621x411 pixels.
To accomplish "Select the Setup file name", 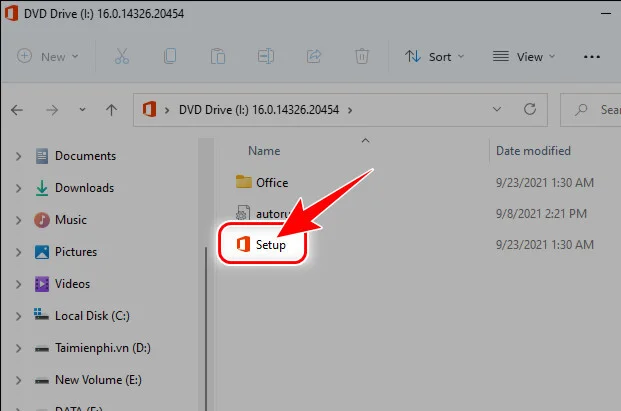I will (x=270, y=245).
